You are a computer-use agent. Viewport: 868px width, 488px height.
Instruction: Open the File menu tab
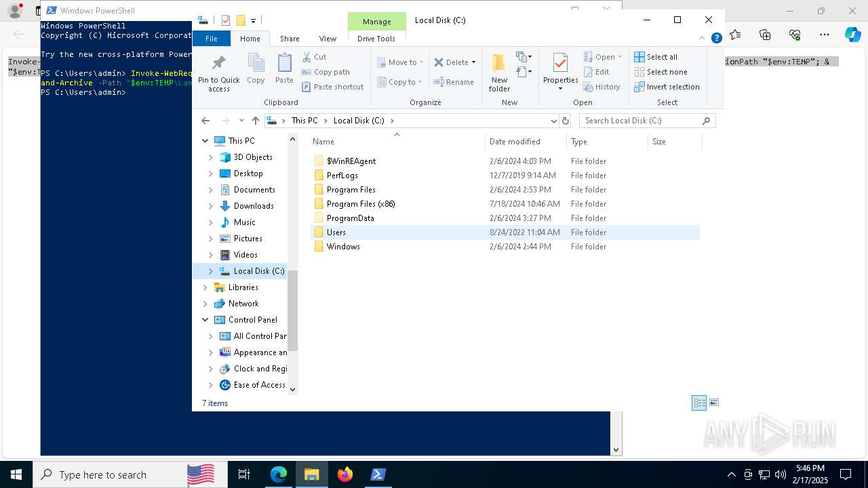[x=212, y=39]
